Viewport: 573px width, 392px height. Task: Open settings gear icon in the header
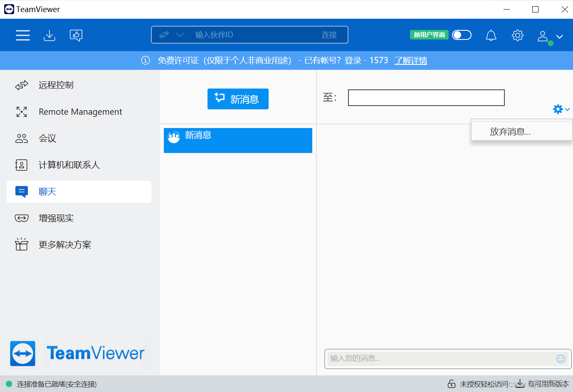click(518, 35)
